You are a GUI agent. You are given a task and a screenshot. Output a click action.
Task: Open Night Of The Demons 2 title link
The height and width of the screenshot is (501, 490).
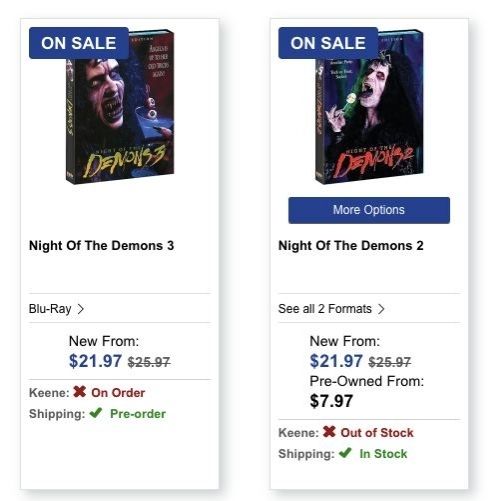click(351, 246)
